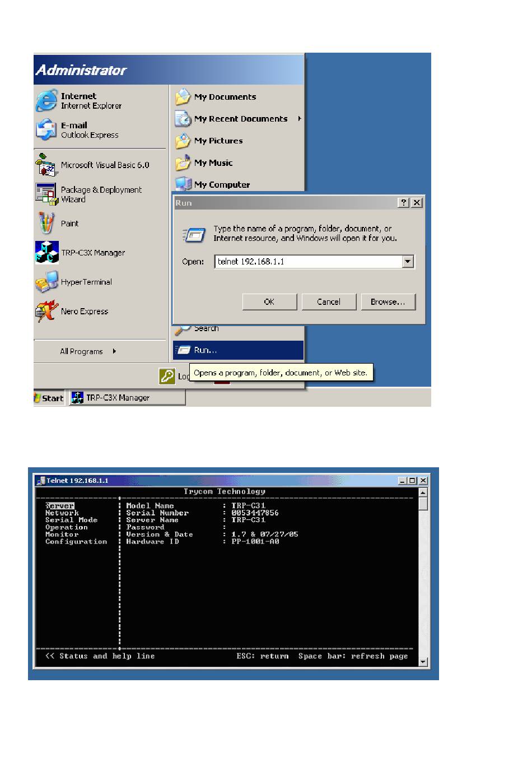Close the Run dialog with X
Screen dimensions: 532x762
[x=417, y=203]
